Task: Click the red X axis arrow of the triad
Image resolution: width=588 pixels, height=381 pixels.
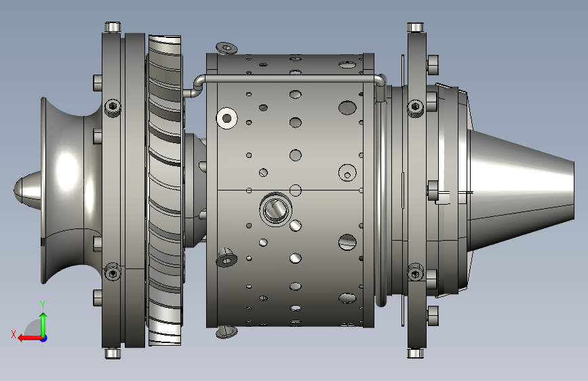Action: click(29, 338)
